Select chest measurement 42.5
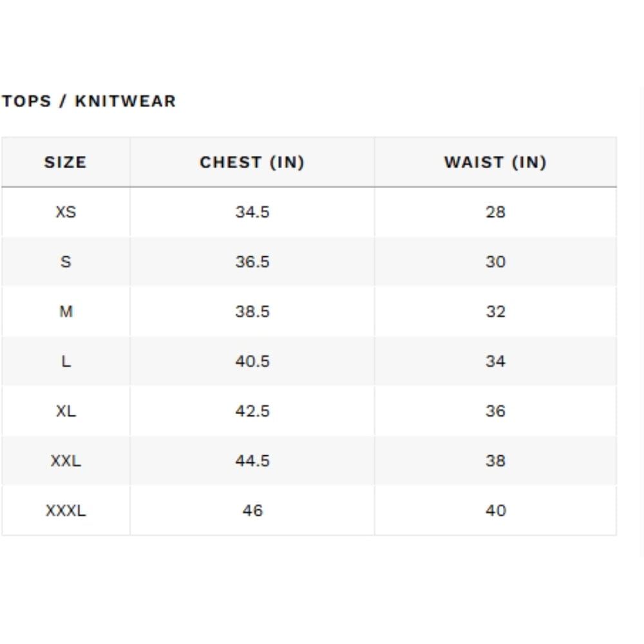The image size is (644, 644). pyautogui.click(x=252, y=411)
